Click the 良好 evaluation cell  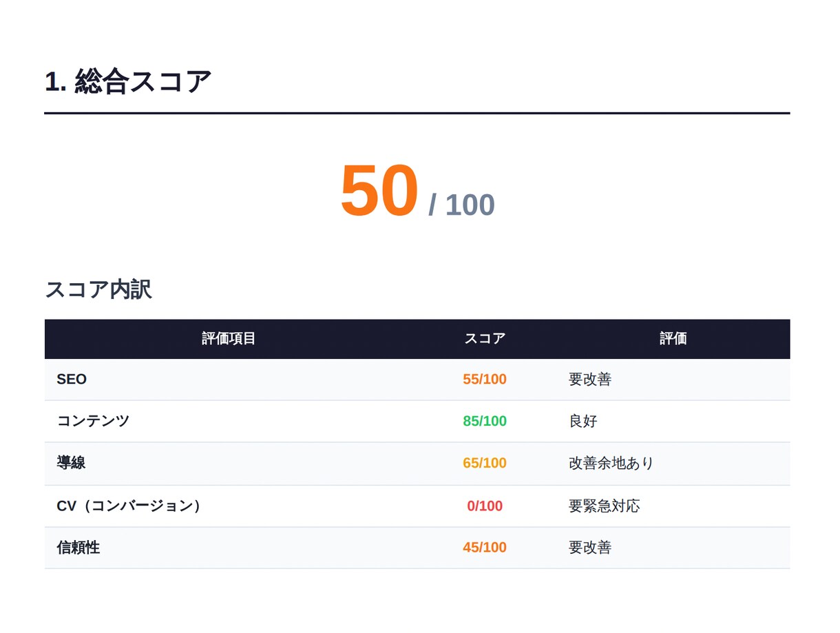(583, 421)
